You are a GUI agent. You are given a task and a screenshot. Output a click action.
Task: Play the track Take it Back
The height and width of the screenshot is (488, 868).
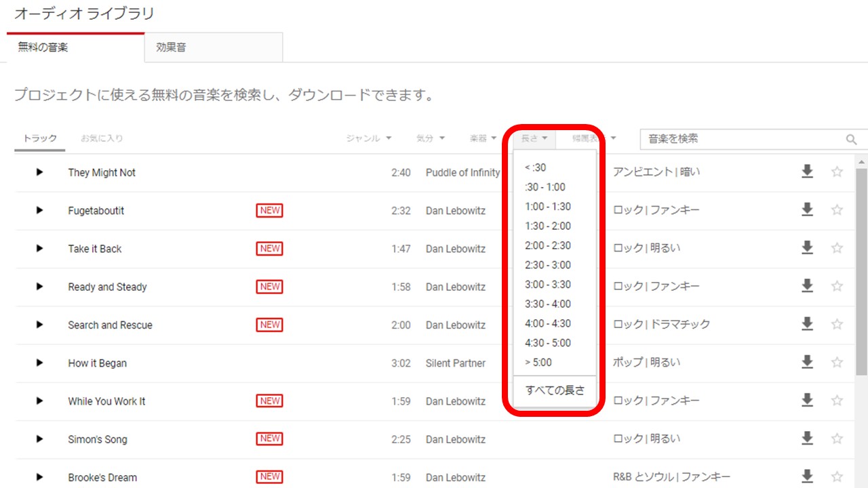(39, 248)
